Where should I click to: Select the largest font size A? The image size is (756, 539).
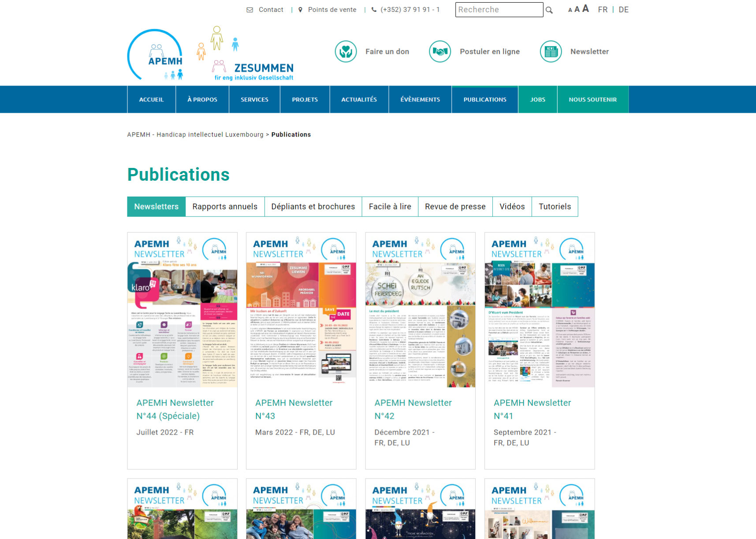click(x=585, y=9)
